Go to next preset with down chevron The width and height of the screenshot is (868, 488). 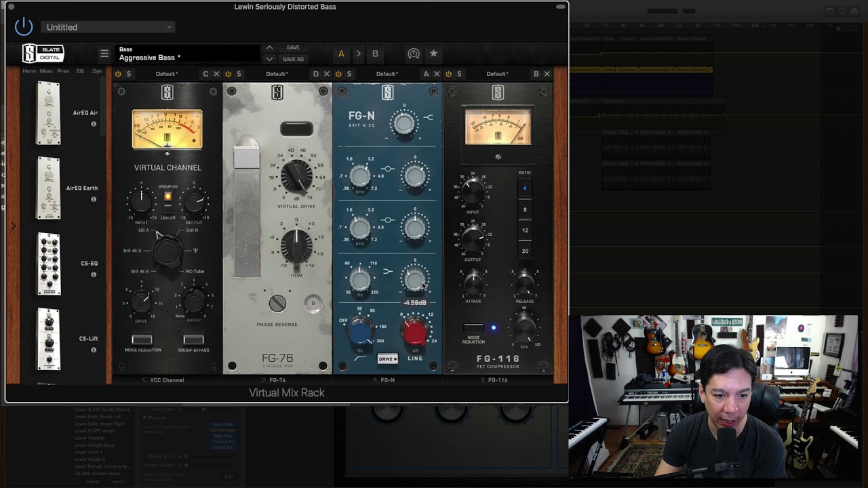pyautogui.click(x=269, y=59)
